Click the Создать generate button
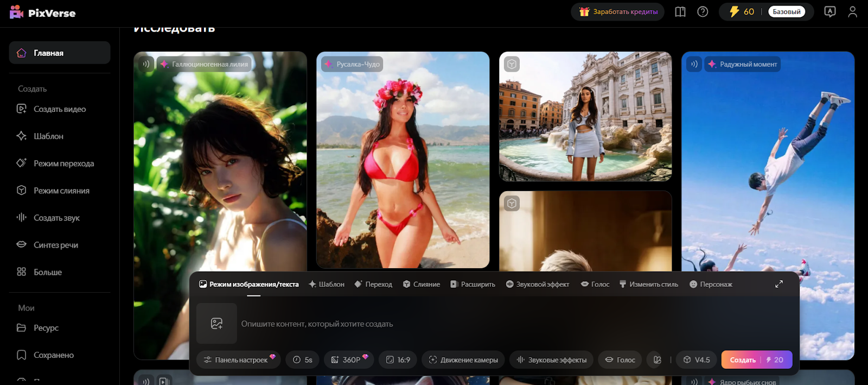Screen dimensions: 868x385 click(x=757, y=359)
